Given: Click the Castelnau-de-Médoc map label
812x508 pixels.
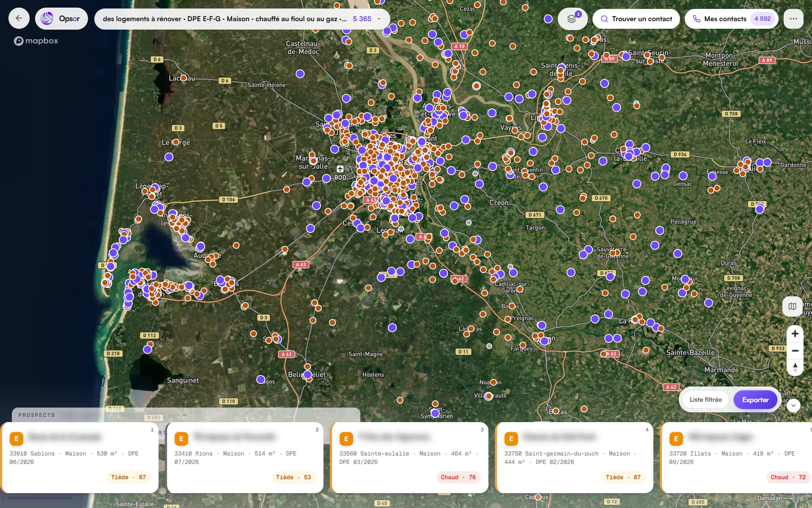Looking at the screenshot, I should click(x=303, y=47).
